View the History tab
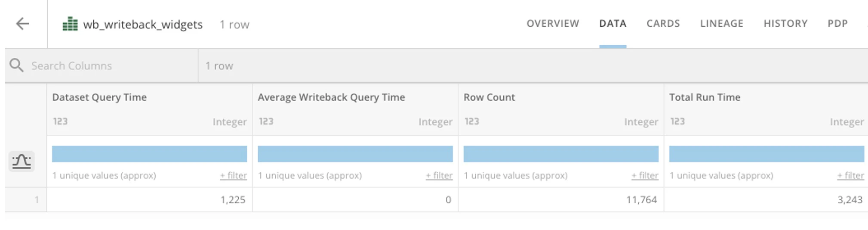Screen dimensions: 868x230 (x=785, y=24)
